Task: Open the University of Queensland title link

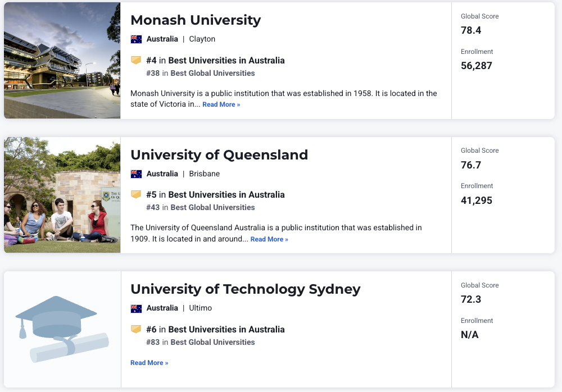Action: pos(219,154)
